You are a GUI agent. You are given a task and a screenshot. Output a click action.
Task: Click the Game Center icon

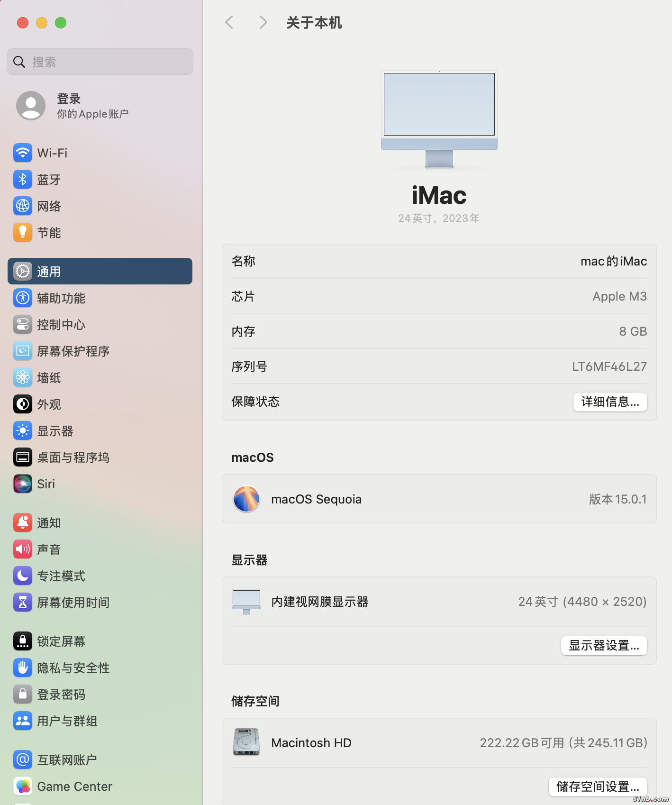23,786
